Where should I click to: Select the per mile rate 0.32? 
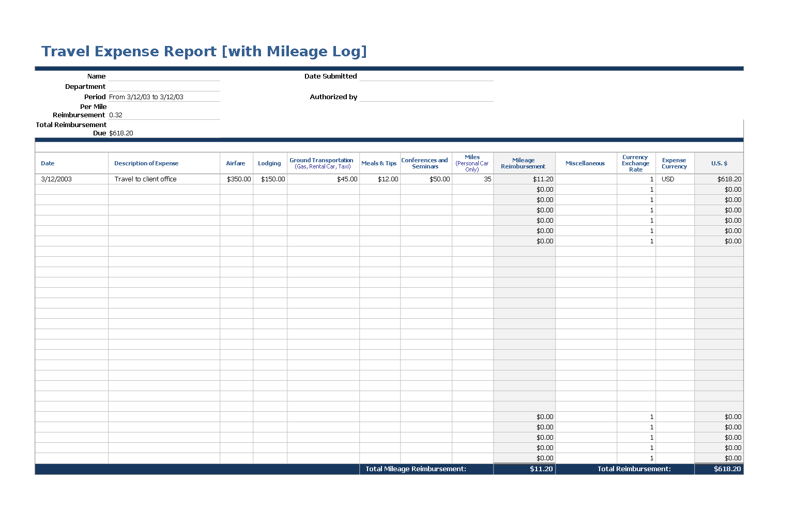tap(116, 115)
